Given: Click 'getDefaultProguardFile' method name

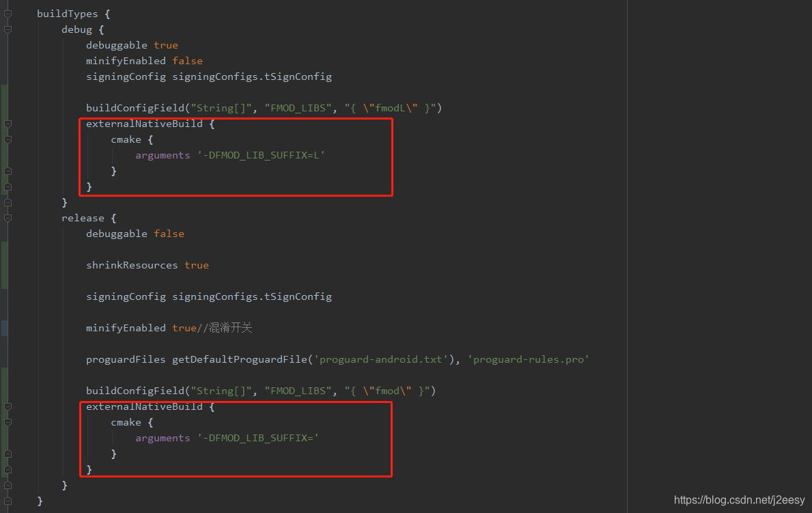Looking at the screenshot, I should click(x=240, y=359).
